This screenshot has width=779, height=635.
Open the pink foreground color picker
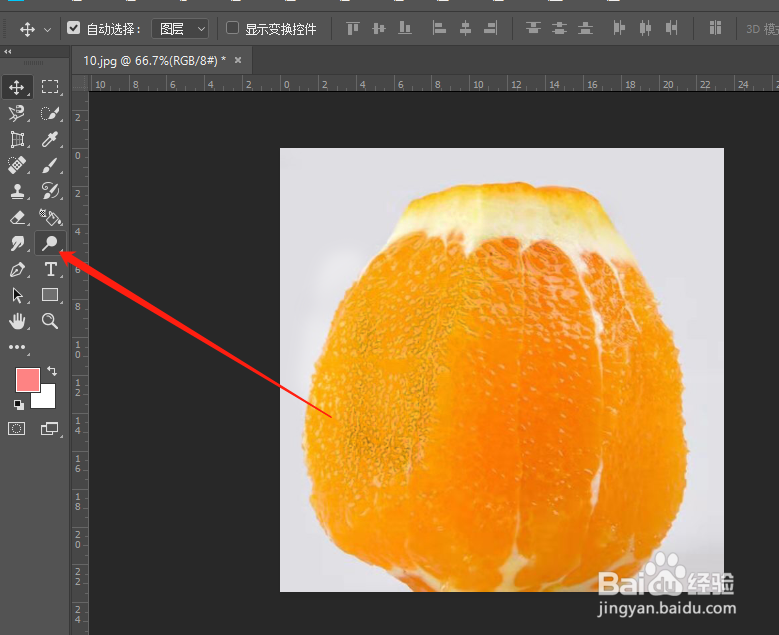[27, 380]
